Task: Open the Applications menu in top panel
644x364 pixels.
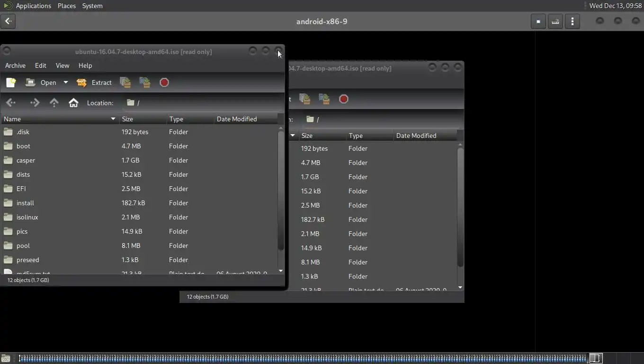Action: click(x=33, y=6)
